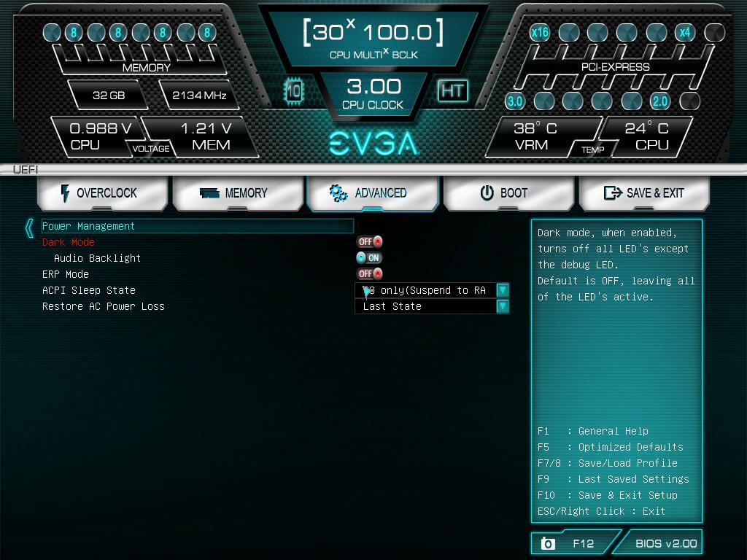This screenshot has height=560, width=747.
Task: Click the HT hyper-threading indicator icon
Action: tap(452, 91)
